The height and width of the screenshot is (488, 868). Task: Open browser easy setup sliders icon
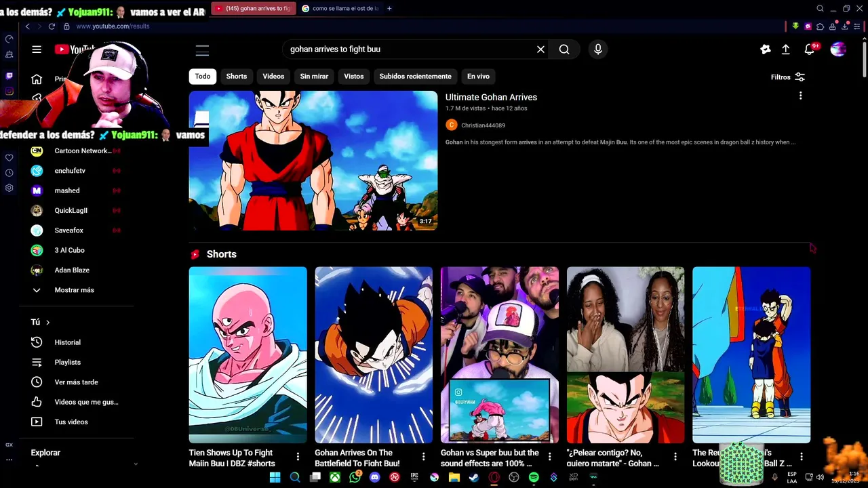coord(856,26)
